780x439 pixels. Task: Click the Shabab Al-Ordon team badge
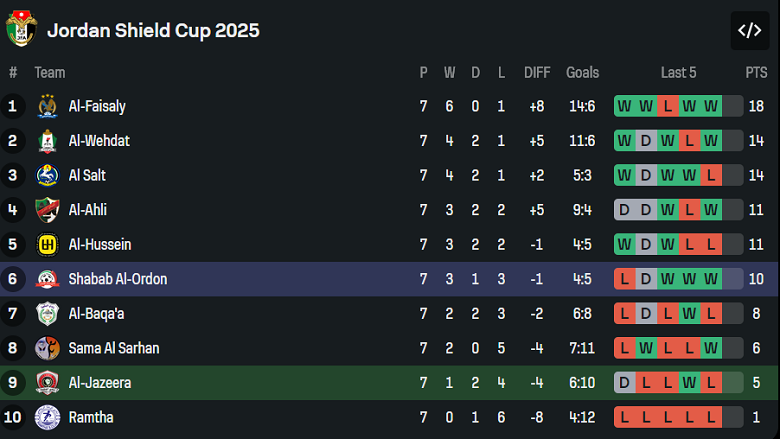click(47, 279)
